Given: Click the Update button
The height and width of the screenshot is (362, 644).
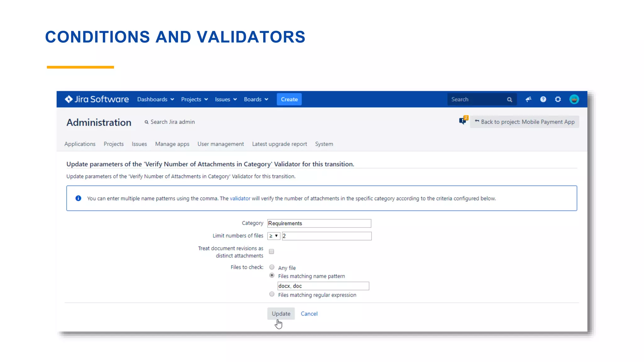Looking at the screenshot, I should [281, 314].
